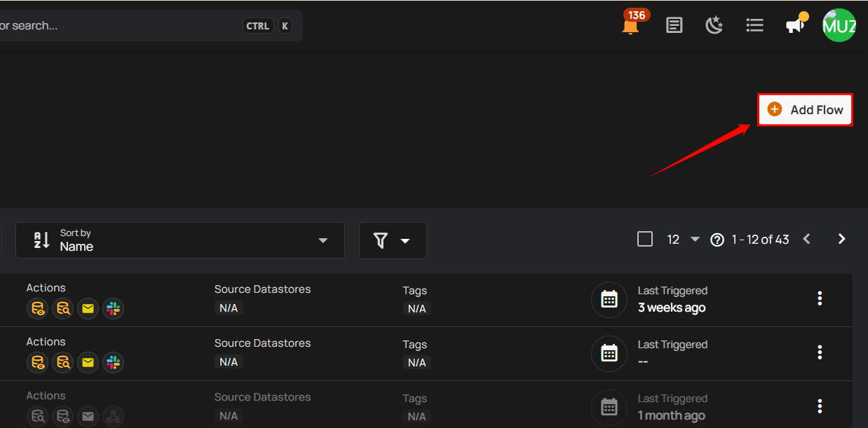Click the help icon beside 1 - 12 of 43

717,240
